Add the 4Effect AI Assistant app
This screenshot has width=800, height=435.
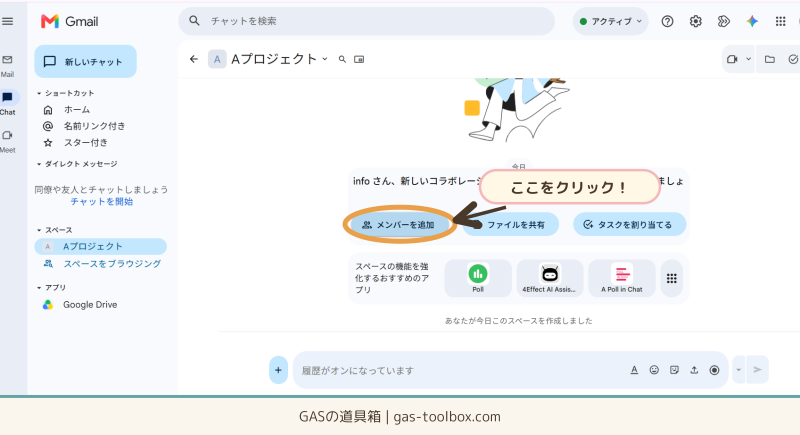pyautogui.click(x=549, y=278)
